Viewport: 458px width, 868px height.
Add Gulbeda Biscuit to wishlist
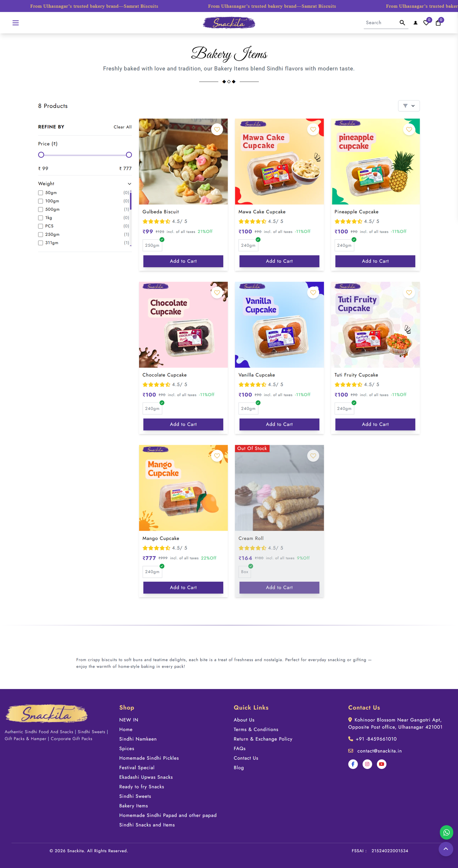(217, 129)
